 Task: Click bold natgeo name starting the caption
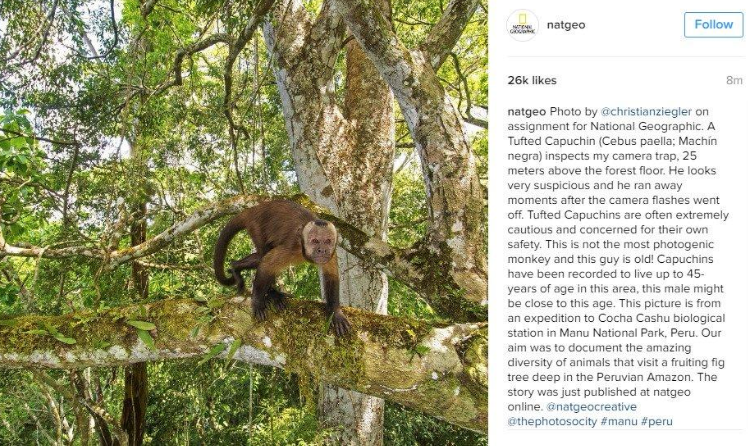coord(526,112)
